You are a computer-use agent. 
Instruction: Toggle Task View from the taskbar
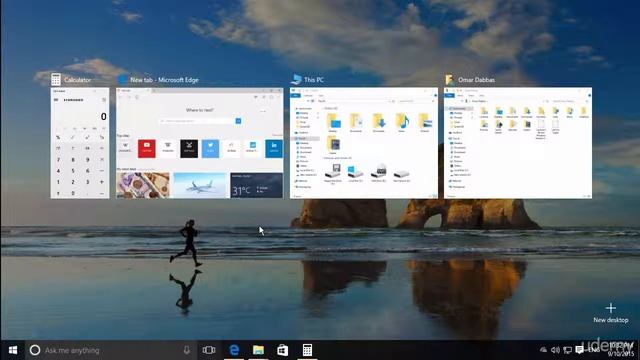(x=209, y=350)
